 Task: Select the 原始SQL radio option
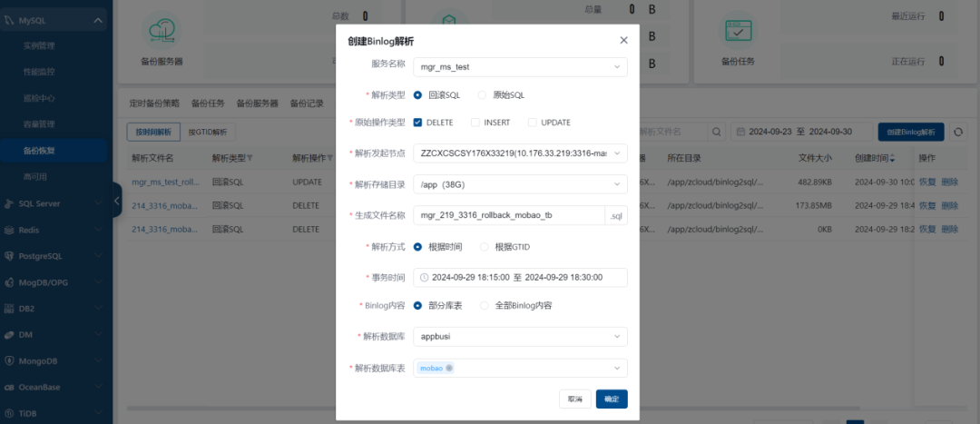pyautogui.click(x=484, y=94)
